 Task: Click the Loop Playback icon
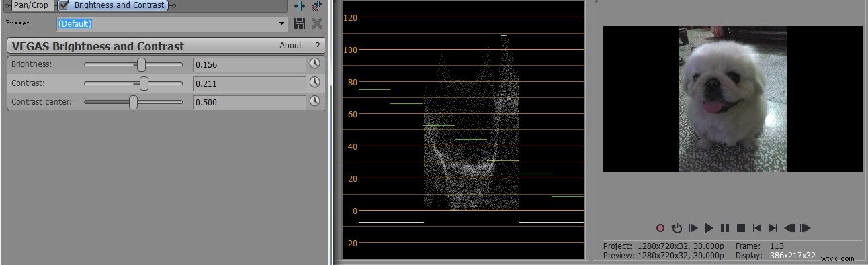click(677, 228)
